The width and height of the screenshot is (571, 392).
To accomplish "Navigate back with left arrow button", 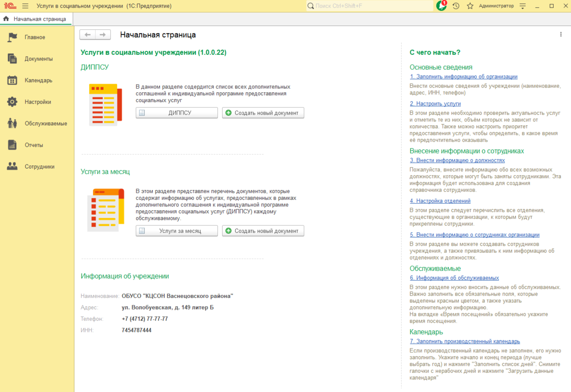I will tap(88, 35).
